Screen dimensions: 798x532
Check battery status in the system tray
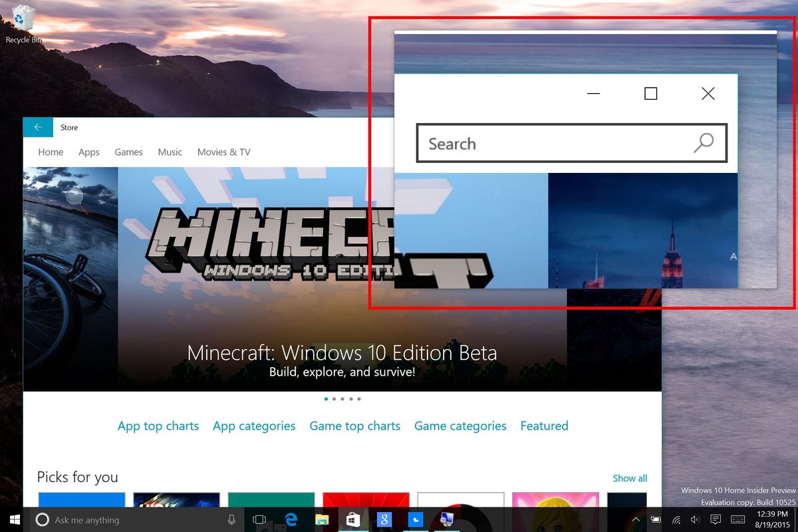pyautogui.click(x=656, y=519)
